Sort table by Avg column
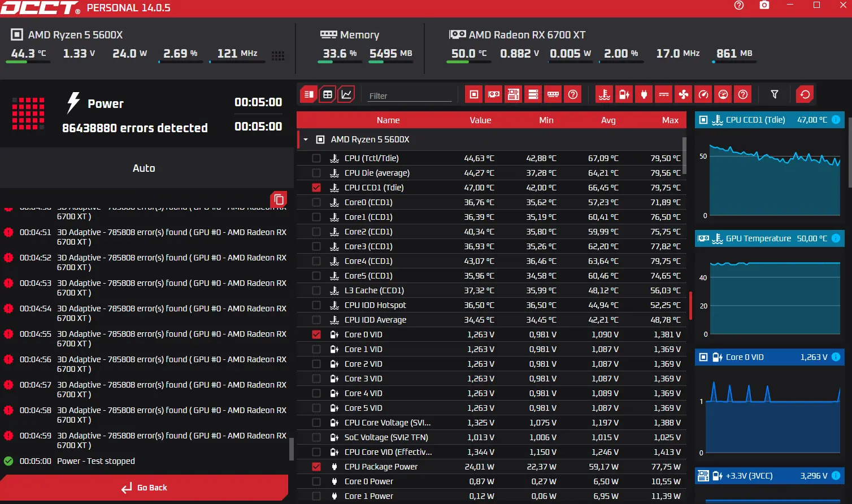Image resolution: width=852 pixels, height=504 pixels. coord(608,120)
